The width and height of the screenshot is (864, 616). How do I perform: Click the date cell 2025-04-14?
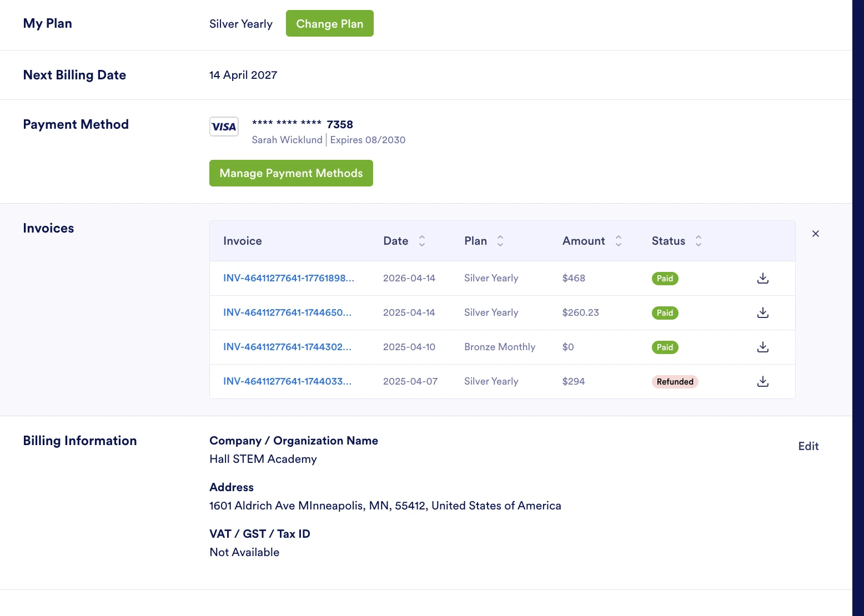(x=409, y=312)
